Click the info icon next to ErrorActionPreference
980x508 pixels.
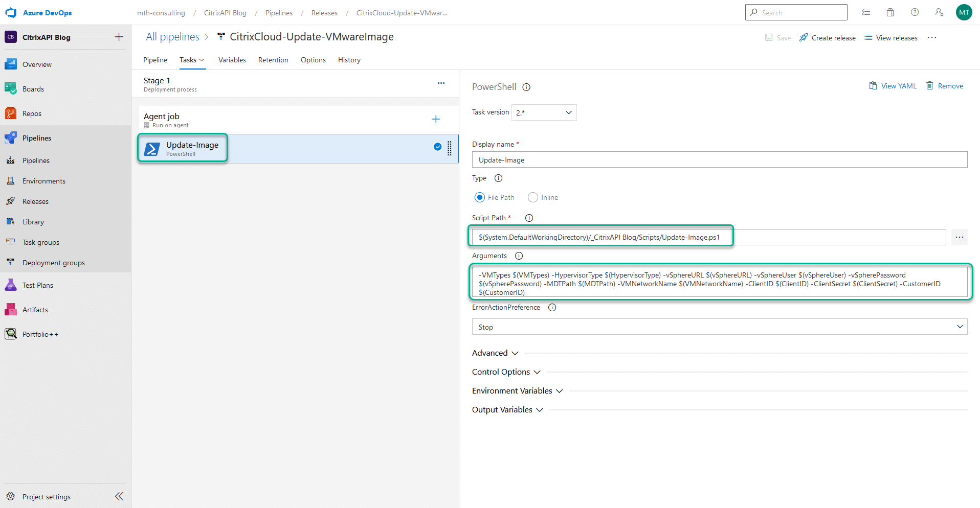tap(552, 308)
